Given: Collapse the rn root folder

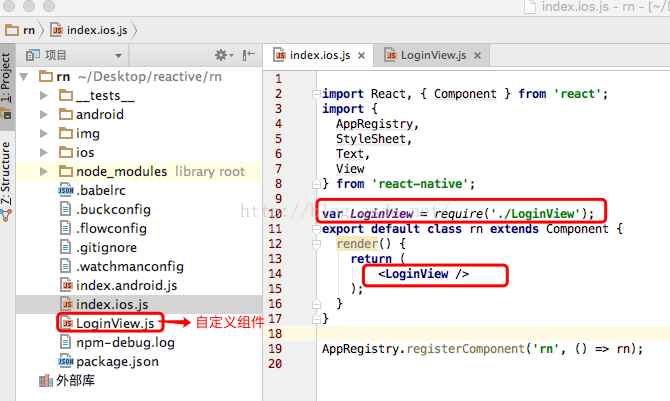Looking at the screenshot, I should [x=24, y=77].
